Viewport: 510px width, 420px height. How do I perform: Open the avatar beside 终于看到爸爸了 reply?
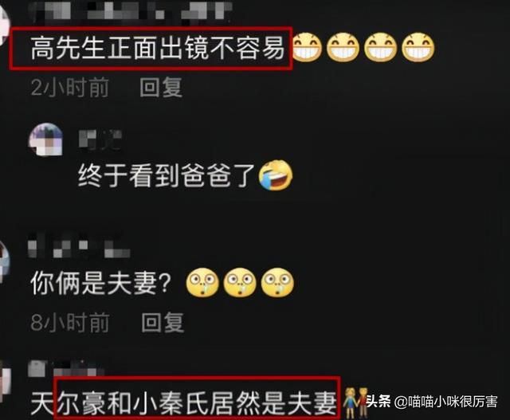[x=46, y=139]
